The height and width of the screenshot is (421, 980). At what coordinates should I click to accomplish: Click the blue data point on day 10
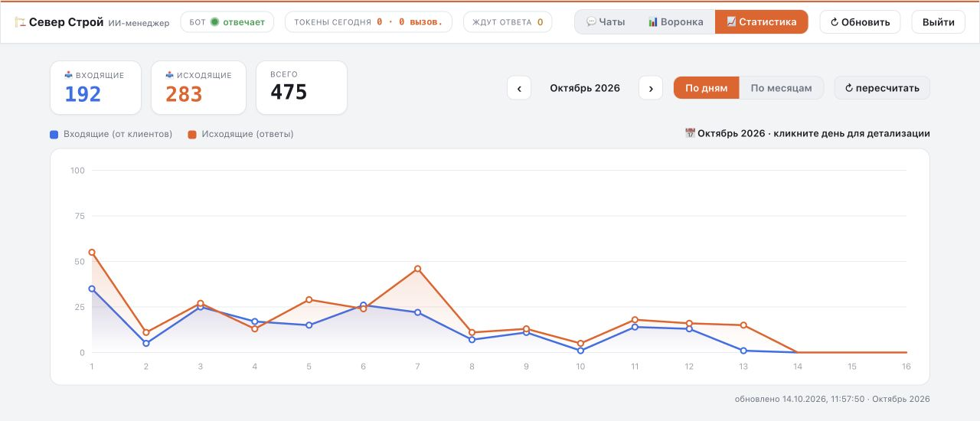click(580, 351)
